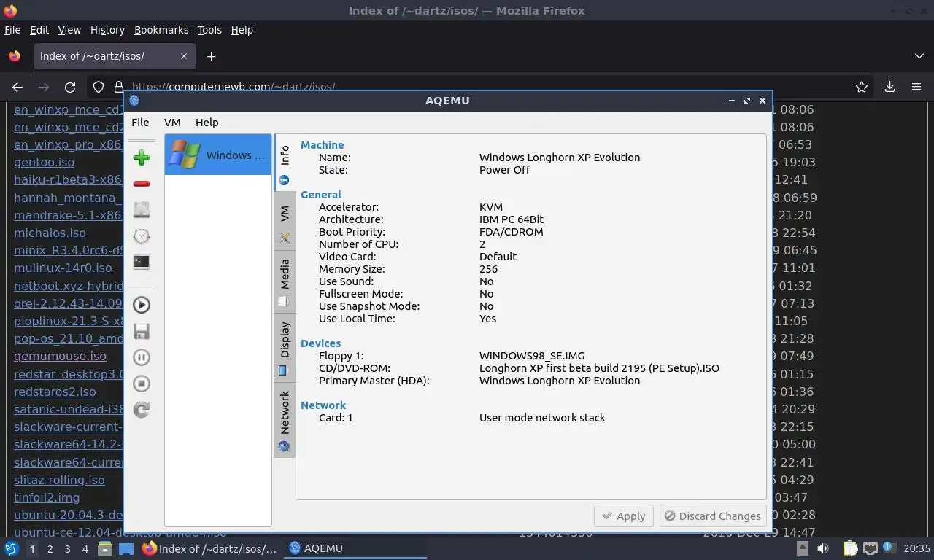934x560 pixels.
Task: Expand hidden tray icons arrow
Action: click(802, 548)
